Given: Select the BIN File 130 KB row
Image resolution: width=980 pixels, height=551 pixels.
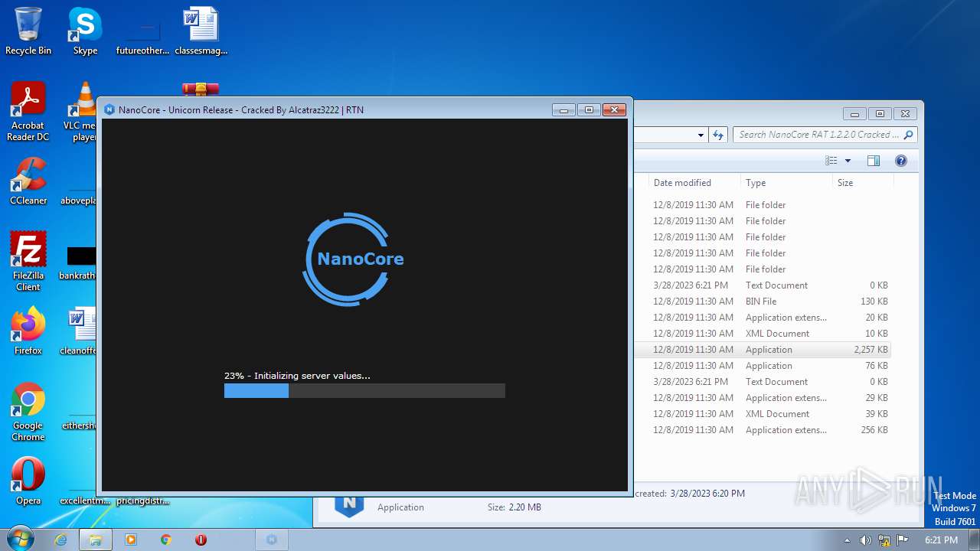Looking at the screenshot, I should pos(763,302).
